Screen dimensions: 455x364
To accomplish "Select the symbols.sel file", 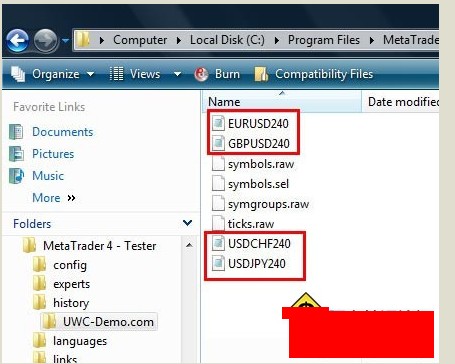I will [258, 184].
